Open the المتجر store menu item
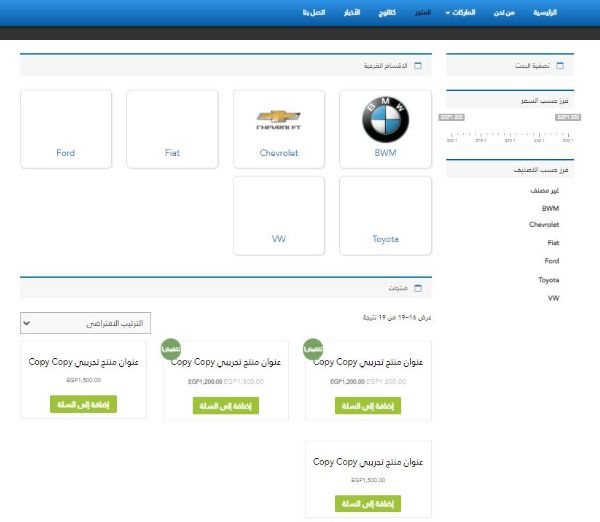Image resolution: width=600 pixels, height=522 pixels. (423, 13)
